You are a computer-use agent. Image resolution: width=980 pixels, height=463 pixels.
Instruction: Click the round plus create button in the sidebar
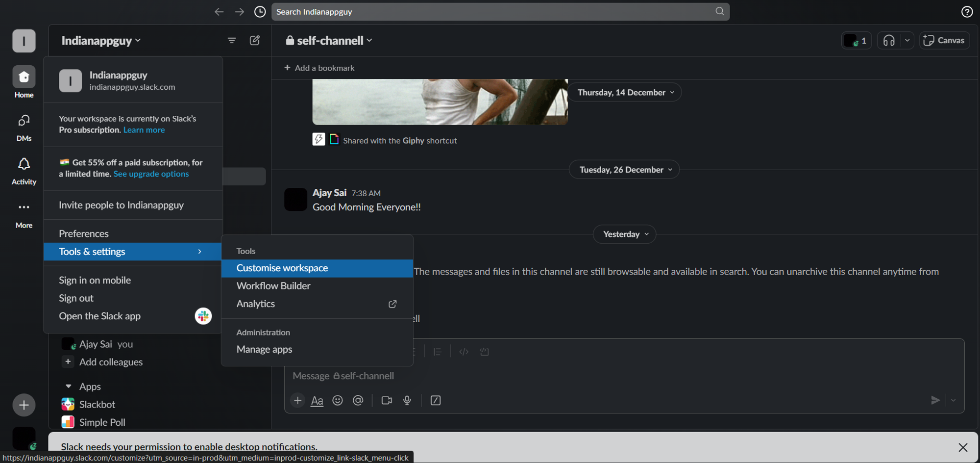point(24,405)
